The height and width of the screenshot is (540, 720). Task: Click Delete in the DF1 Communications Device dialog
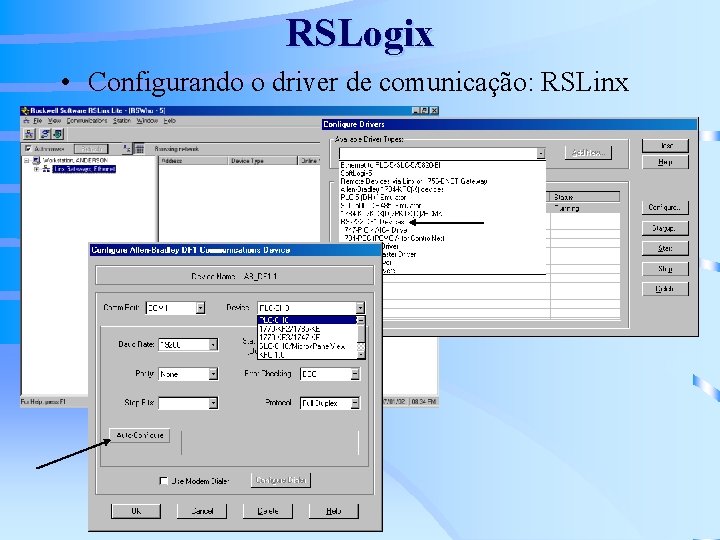[x=268, y=511]
